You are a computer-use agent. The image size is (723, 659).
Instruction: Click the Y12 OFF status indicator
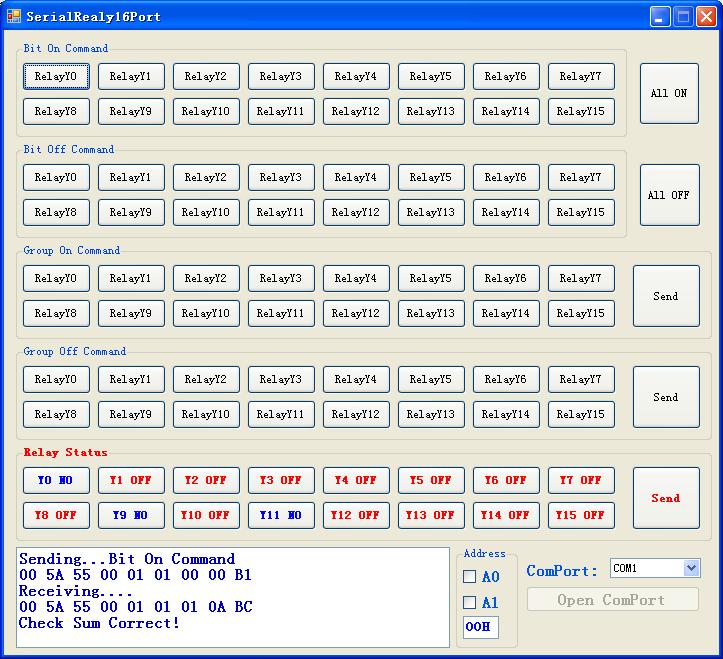[x=356, y=515]
